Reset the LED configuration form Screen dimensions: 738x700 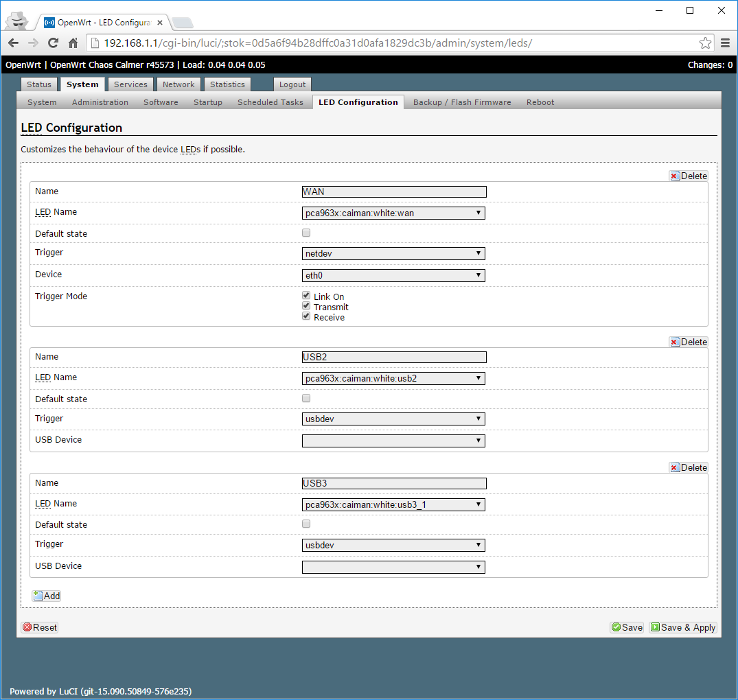(40, 627)
